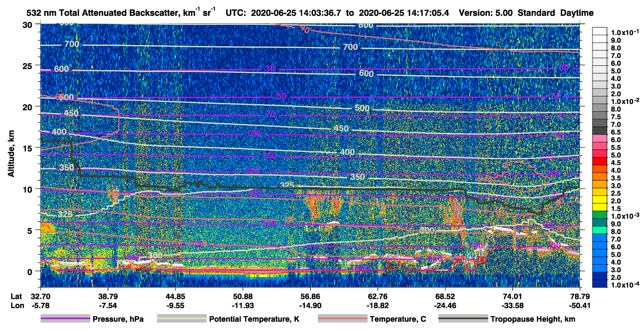Select the magenta 70 pressure contour label

(x=270, y=115)
